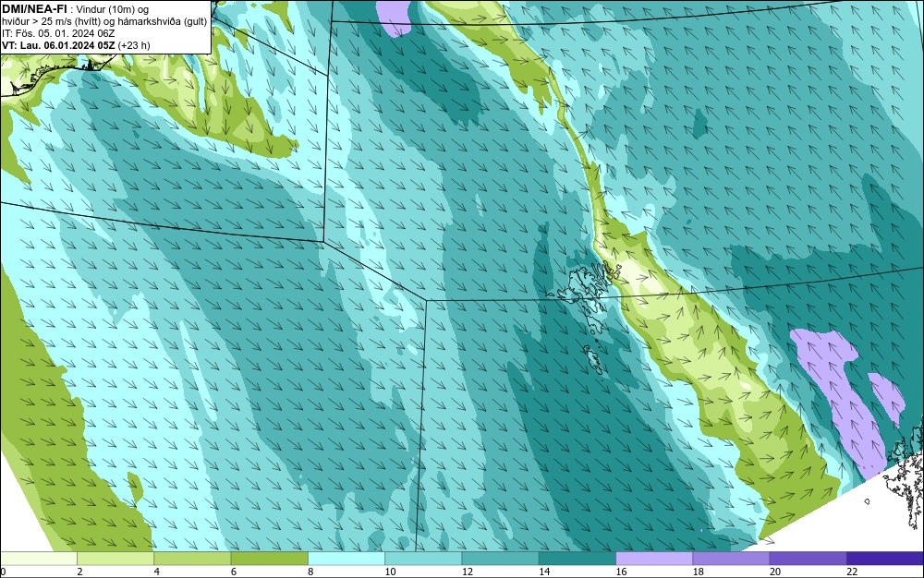Click the 6–8 m/s olive green legend swatch

(269, 558)
